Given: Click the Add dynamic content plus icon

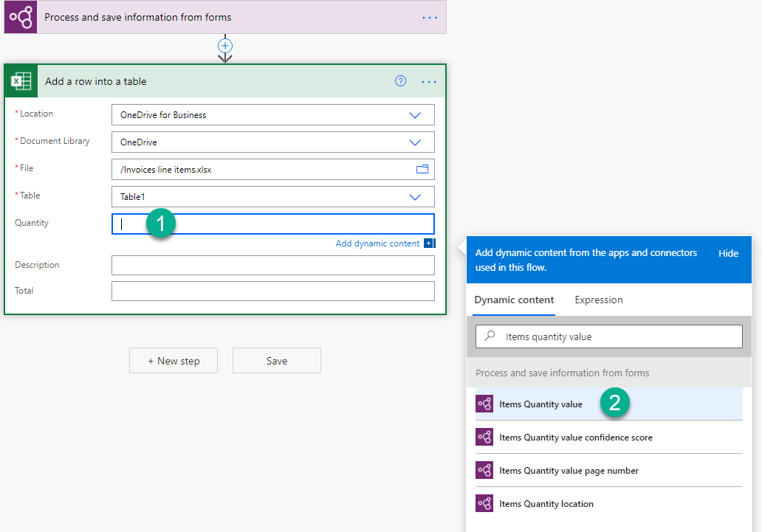Looking at the screenshot, I should coord(429,242).
